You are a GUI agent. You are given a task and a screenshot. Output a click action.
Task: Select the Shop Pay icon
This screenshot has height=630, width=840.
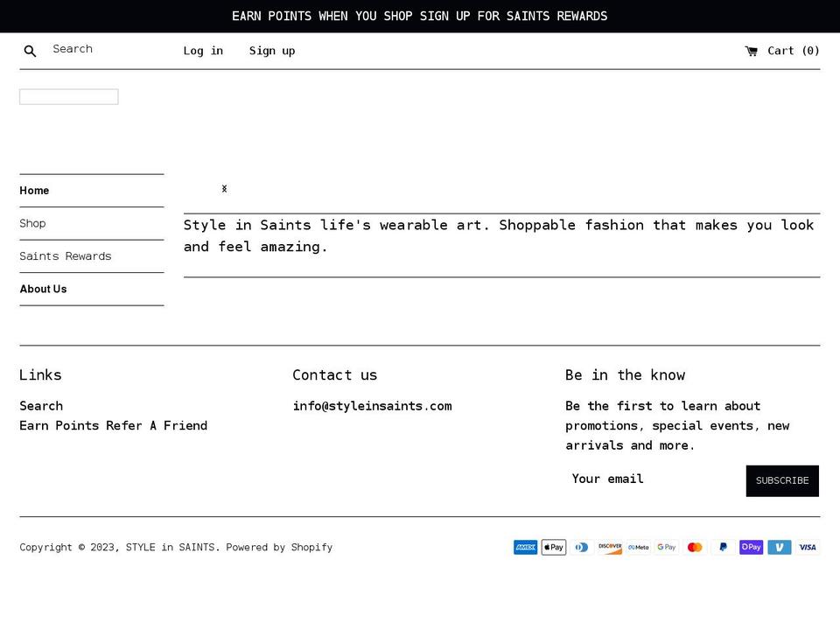751,547
